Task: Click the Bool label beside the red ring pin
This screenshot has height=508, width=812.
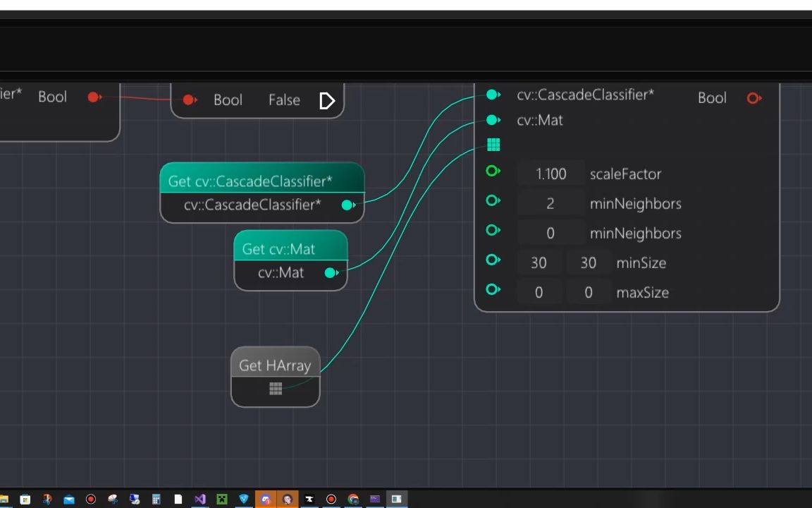Action: pos(712,98)
